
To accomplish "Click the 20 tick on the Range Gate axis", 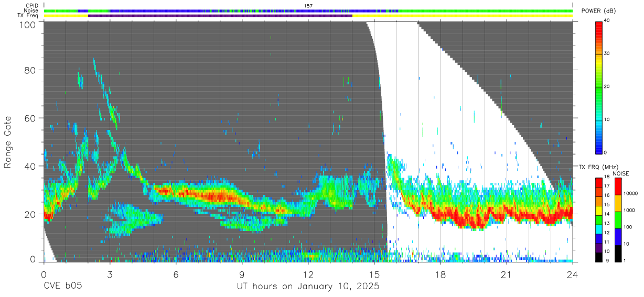I will pos(31,214).
